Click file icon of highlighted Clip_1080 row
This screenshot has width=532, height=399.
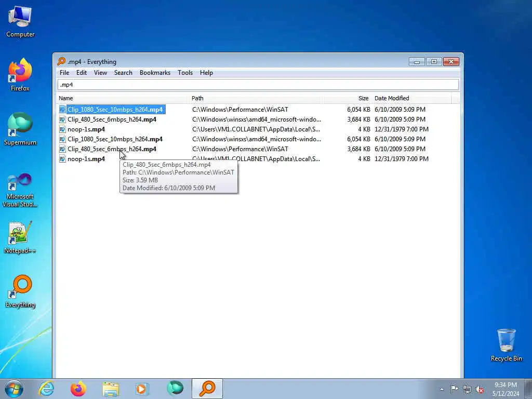click(62, 109)
